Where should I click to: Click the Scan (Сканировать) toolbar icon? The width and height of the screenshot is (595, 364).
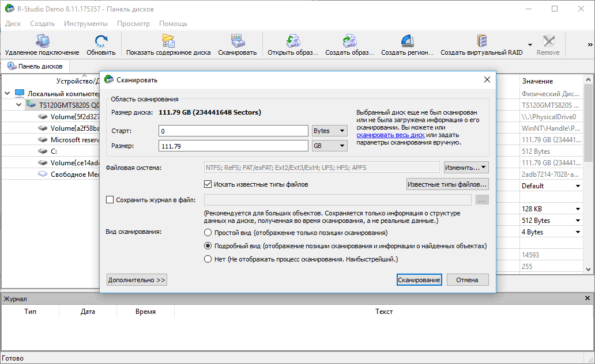238,40
